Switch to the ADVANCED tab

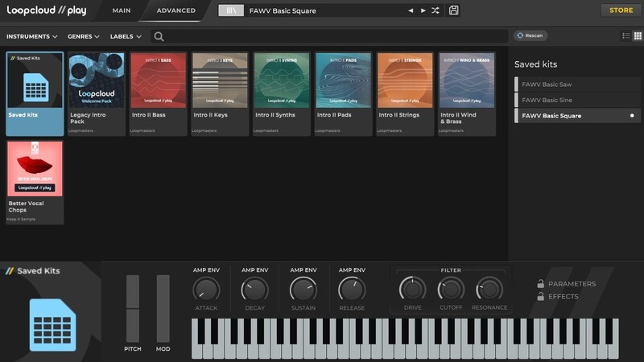(176, 10)
